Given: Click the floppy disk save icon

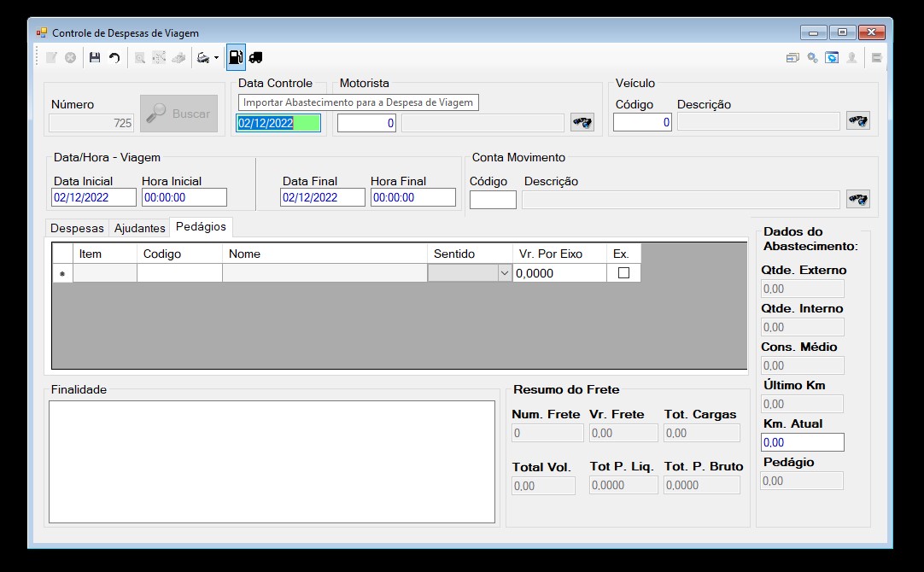Looking at the screenshot, I should [x=94, y=58].
